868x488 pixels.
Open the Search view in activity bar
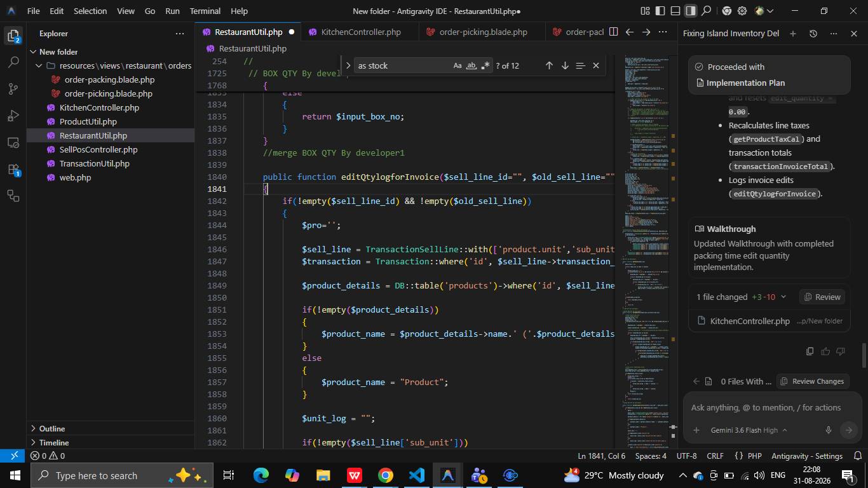click(13, 62)
